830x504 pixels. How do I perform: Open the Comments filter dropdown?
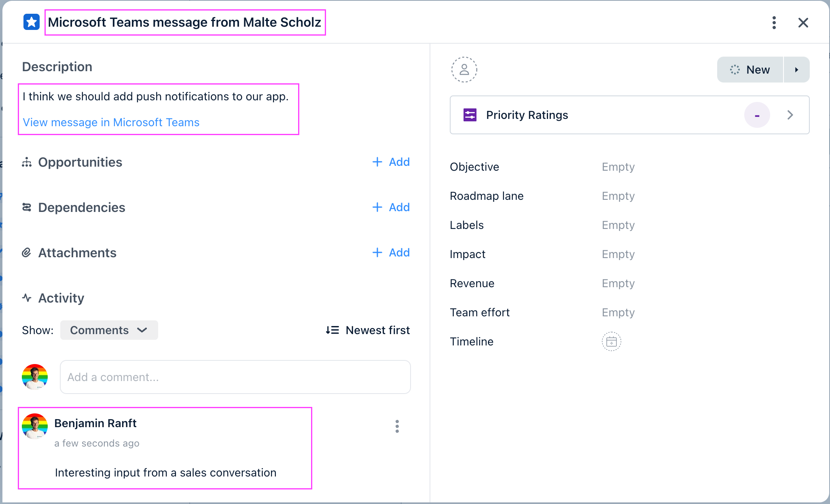coord(109,330)
